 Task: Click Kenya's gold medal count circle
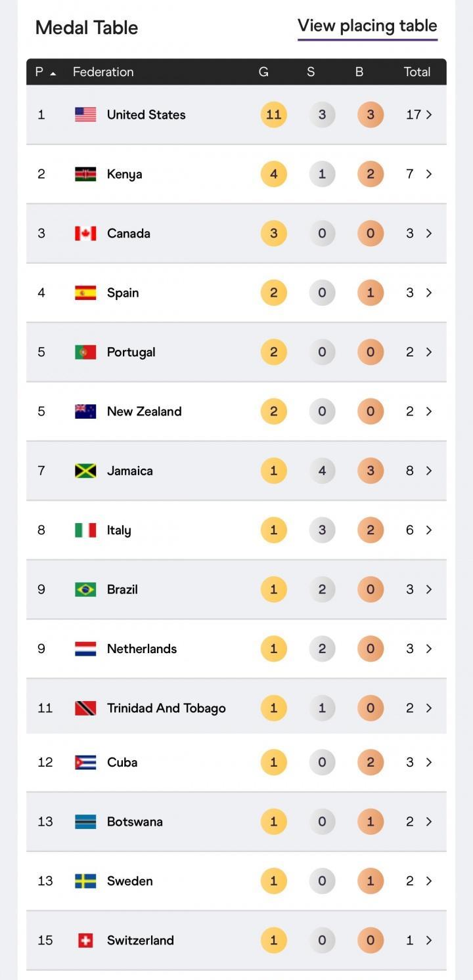[274, 174]
